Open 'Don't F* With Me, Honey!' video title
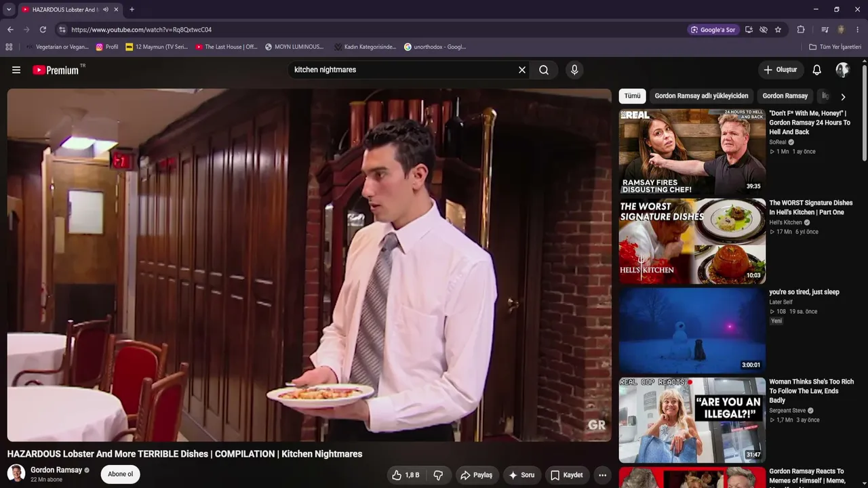The width and height of the screenshot is (868, 488). [810, 123]
